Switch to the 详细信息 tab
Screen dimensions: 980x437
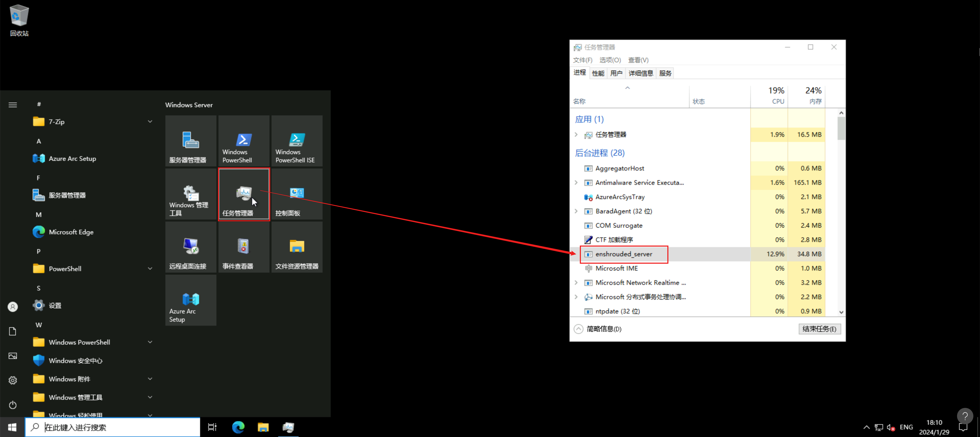point(641,73)
